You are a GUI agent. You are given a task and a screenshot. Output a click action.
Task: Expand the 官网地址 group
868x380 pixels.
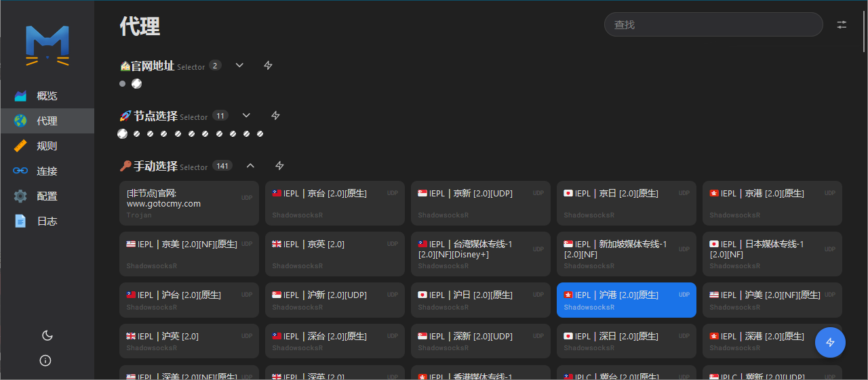tap(239, 65)
